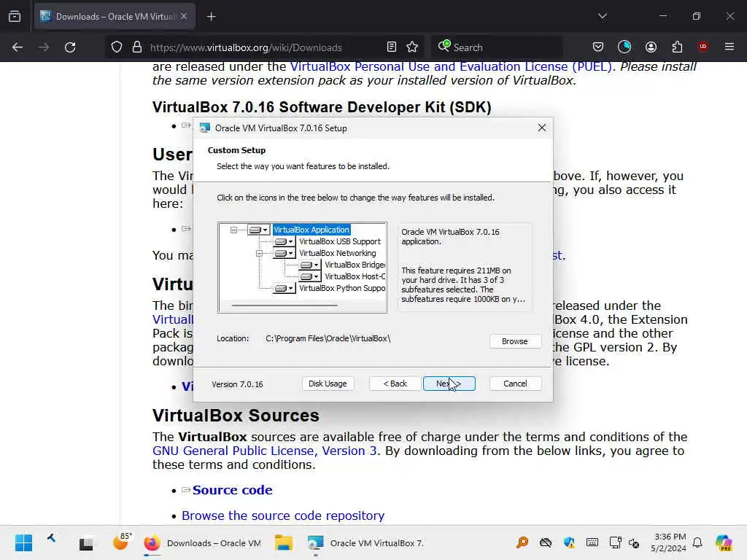Reload the Downloads page
Image resolution: width=747 pixels, height=560 pixels.
tap(70, 47)
